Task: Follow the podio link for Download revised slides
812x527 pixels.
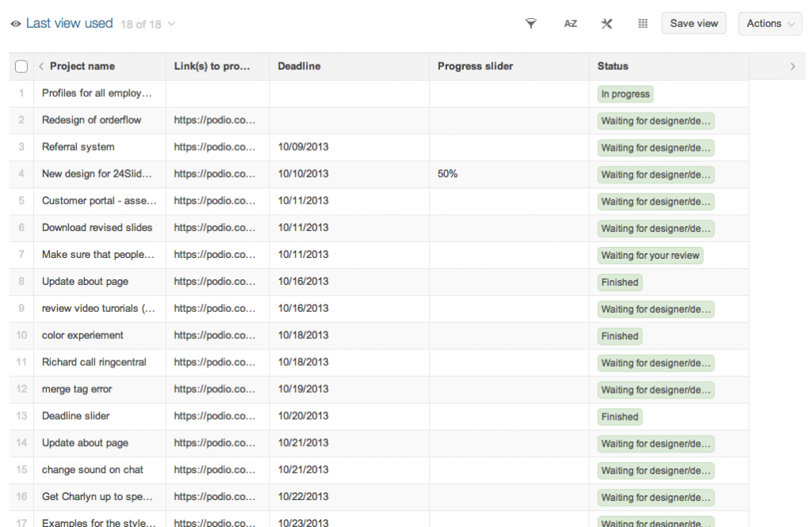Action: (x=214, y=228)
